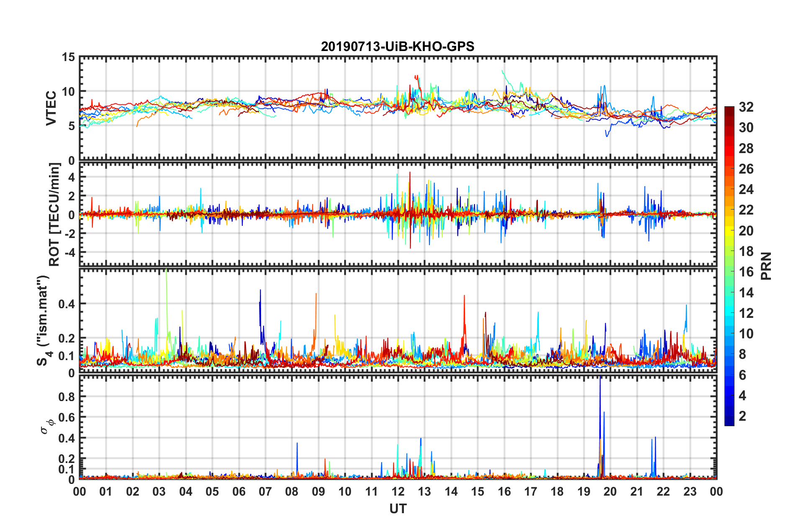Click the S4 ("ism.mat") axis label

point(44,321)
